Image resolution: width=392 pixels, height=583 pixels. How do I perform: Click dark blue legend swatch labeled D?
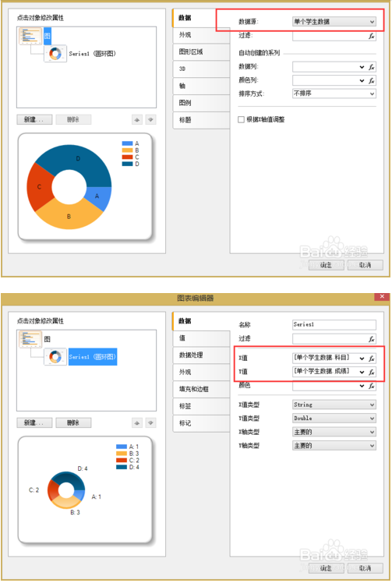[x=127, y=164]
